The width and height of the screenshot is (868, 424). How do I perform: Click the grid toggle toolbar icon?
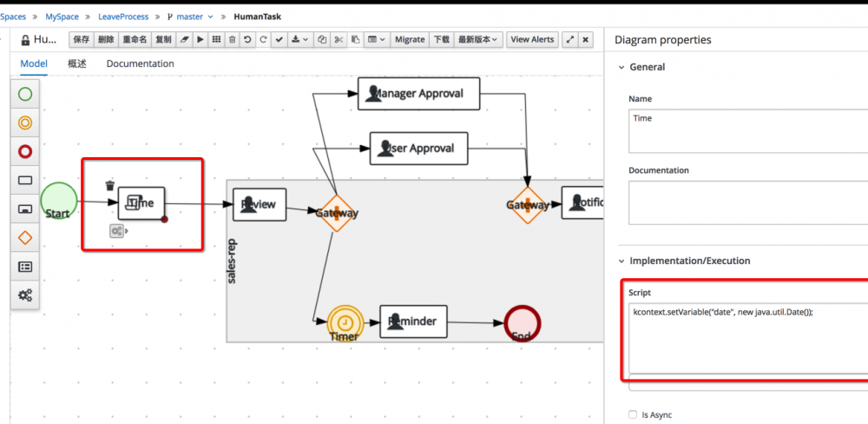(x=216, y=40)
